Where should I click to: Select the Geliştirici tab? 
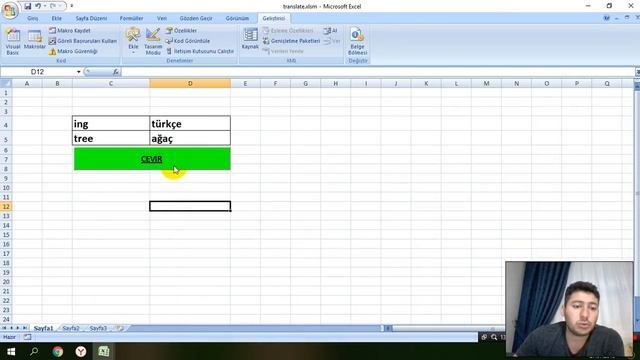pos(273,18)
